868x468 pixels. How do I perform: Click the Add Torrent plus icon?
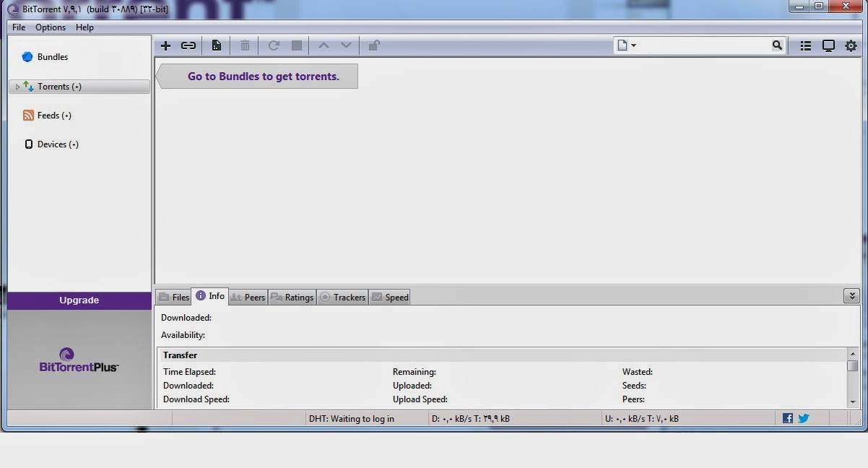pos(165,45)
